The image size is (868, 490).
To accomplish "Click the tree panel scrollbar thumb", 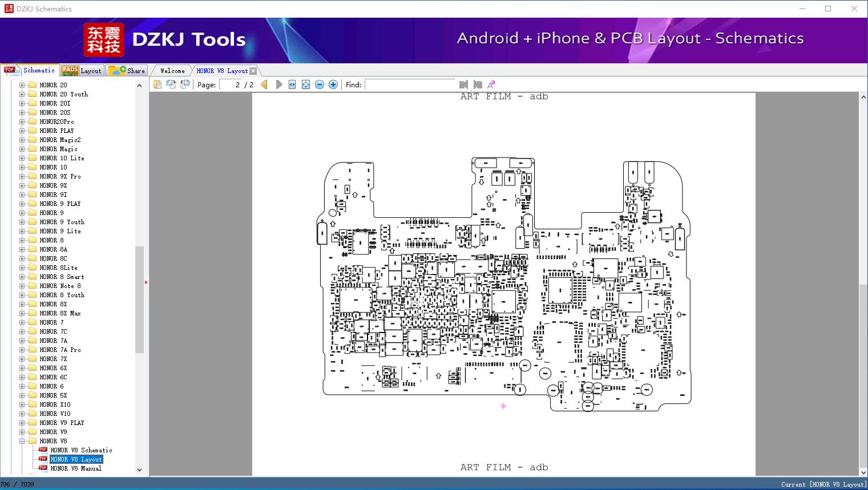I will point(139,299).
